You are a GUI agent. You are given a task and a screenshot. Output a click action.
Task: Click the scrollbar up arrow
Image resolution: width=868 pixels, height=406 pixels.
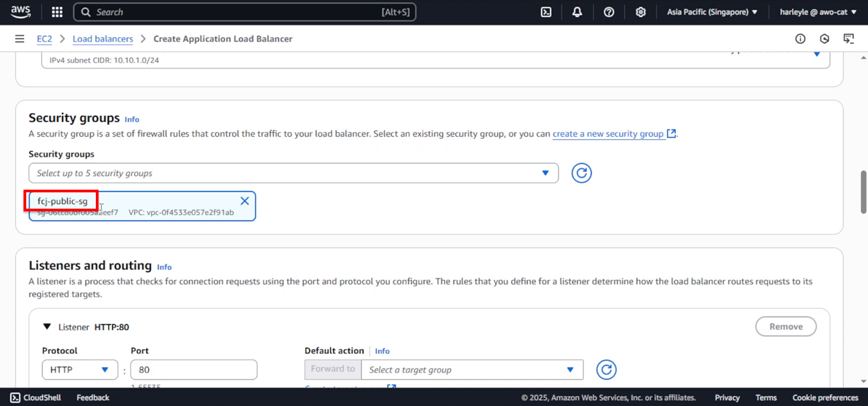[x=863, y=57]
